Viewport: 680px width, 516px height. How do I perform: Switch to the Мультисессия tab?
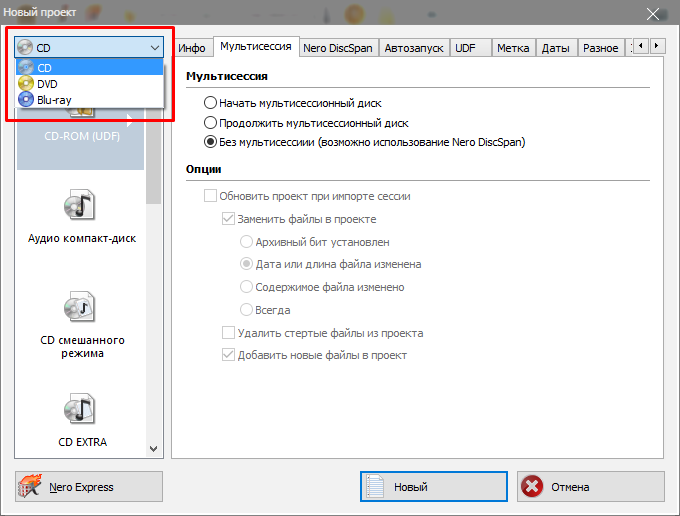click(x=255, y=46)
